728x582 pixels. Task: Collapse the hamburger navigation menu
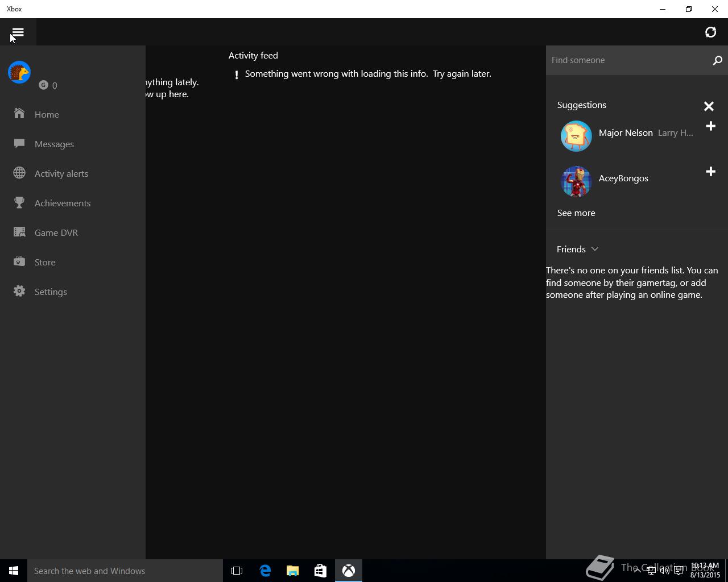(18, 32)
